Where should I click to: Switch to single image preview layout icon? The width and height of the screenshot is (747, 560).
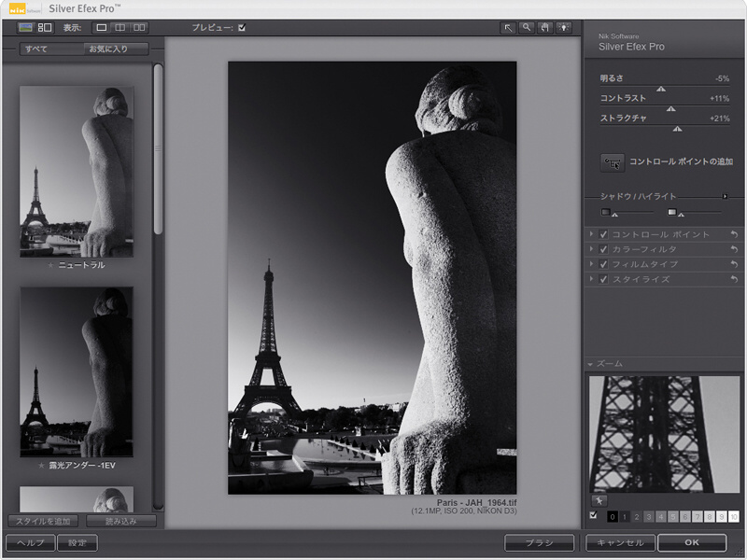pos(101,28)
